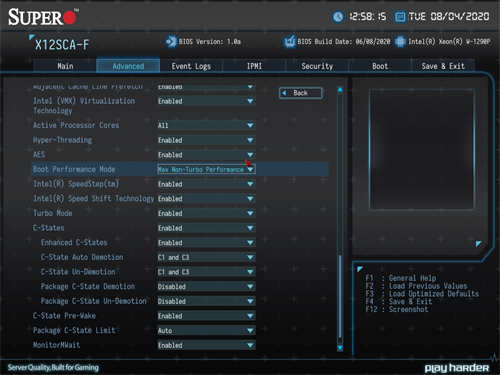Click the calendar icon beside the date
This screenshot has height=375, width=500.
(x=400, y=17)
